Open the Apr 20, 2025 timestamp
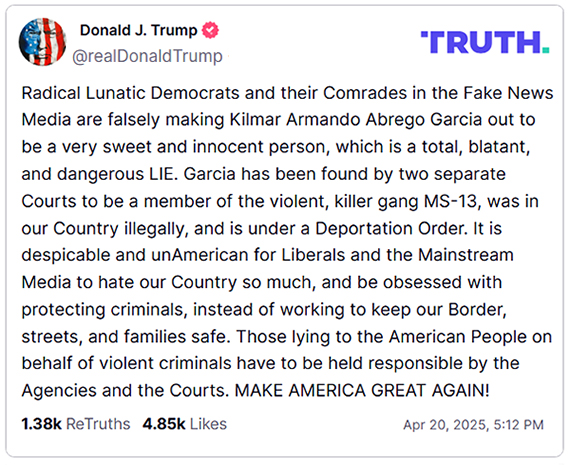The width and height of the screenshot is (570, 465). click(x=473, y=425)
